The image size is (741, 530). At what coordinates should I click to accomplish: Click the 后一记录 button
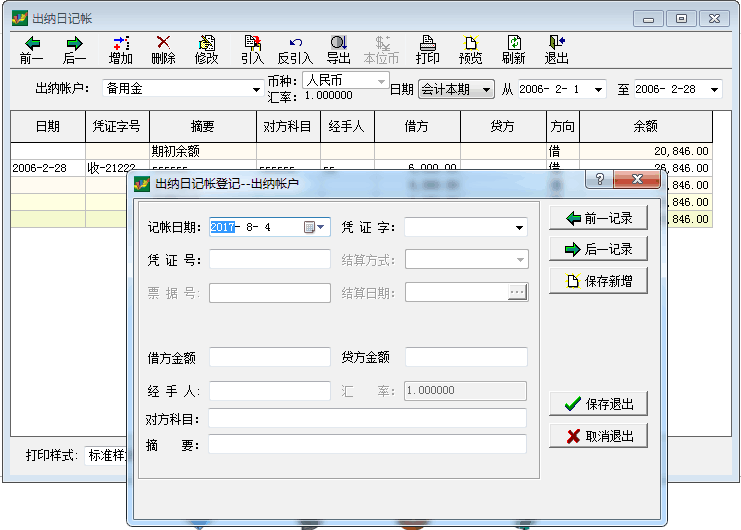pyautogui.click(x=598, y=249)
